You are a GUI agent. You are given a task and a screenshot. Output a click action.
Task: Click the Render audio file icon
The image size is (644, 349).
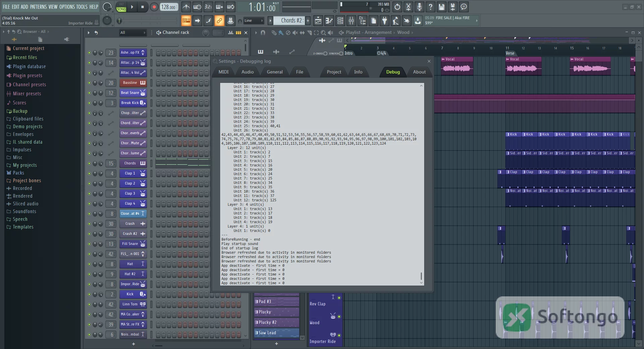point(452,7)
